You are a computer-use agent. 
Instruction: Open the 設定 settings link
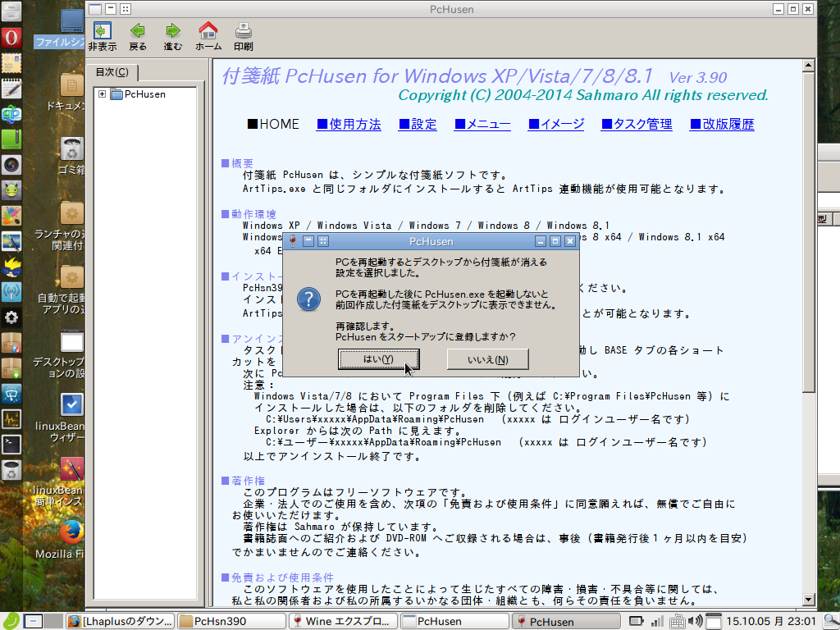coord(418,125)
